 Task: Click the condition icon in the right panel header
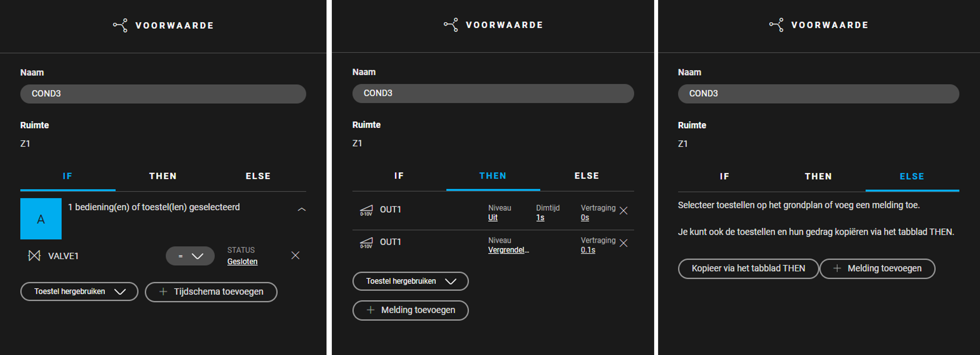tap(776, 25)
